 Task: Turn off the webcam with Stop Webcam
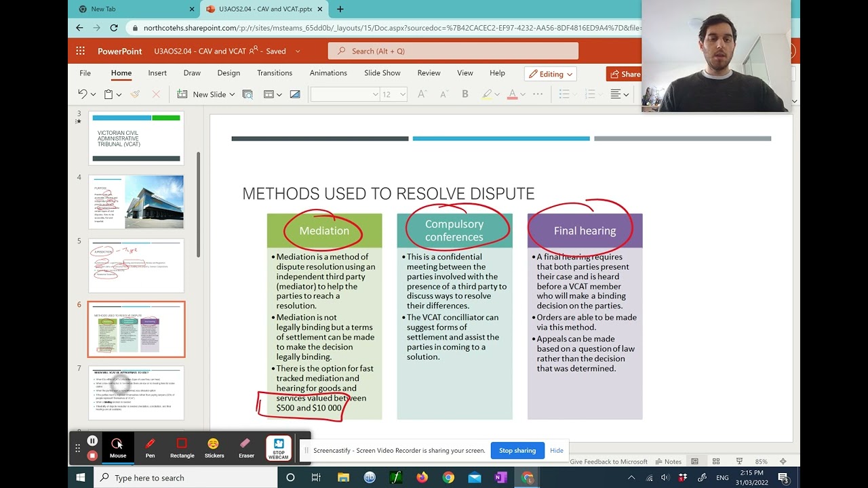[279, 448]
